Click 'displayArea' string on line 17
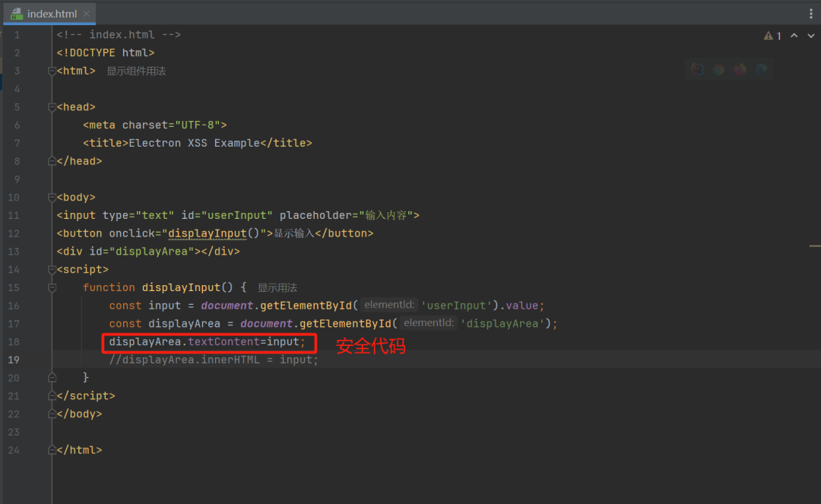Screen dimensions: 821x504 [x=502, y=324]
